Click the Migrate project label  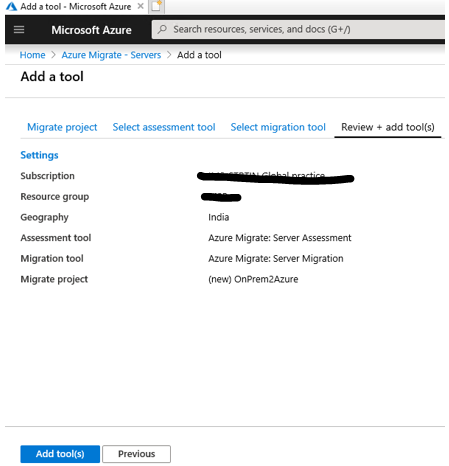coord(54,279)
